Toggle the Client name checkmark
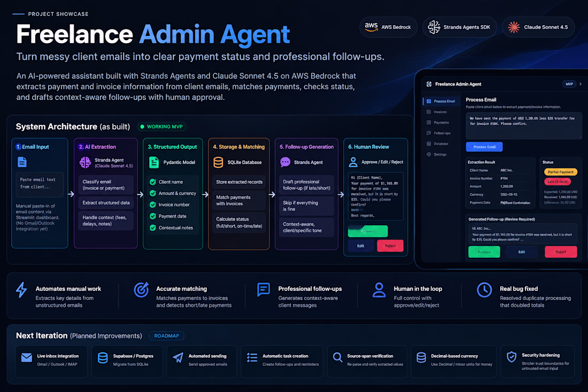 (x=153, y=182)
